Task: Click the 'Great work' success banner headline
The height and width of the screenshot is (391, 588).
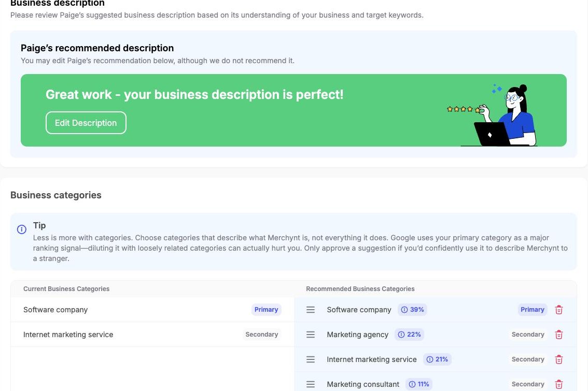Action: pos(194,94)
